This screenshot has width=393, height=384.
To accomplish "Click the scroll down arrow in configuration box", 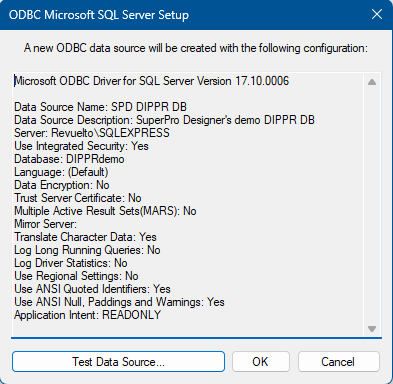I will click(372, 329).
